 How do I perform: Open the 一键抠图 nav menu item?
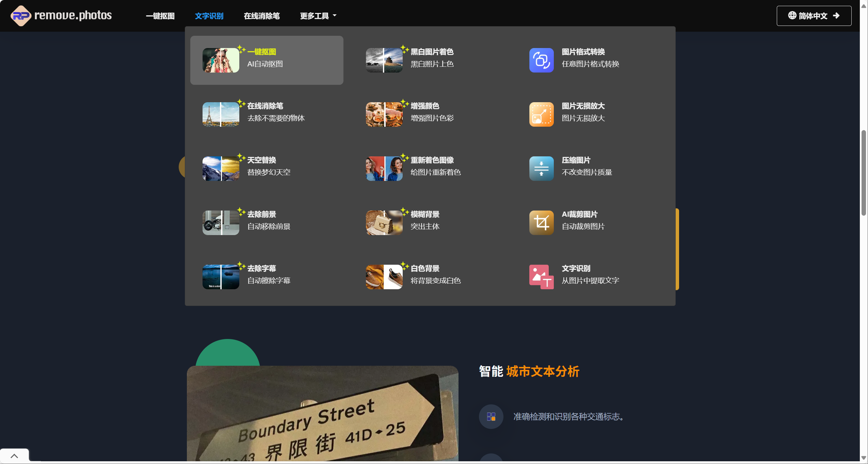[x=160, y=16]
